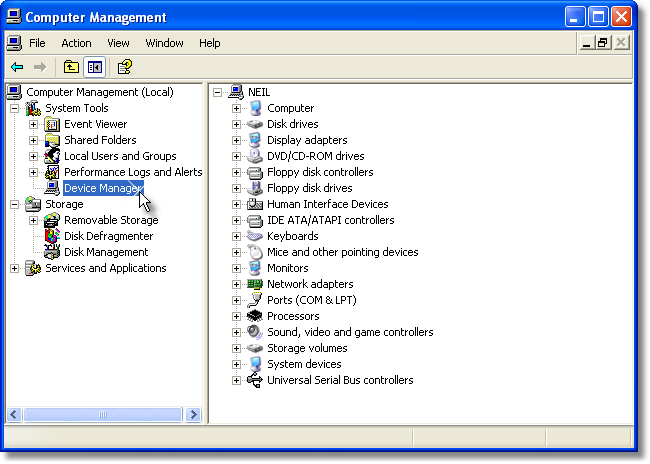Expand Services and Applications node
Viewport: 650px width, 464px height.
coord(14,268)
